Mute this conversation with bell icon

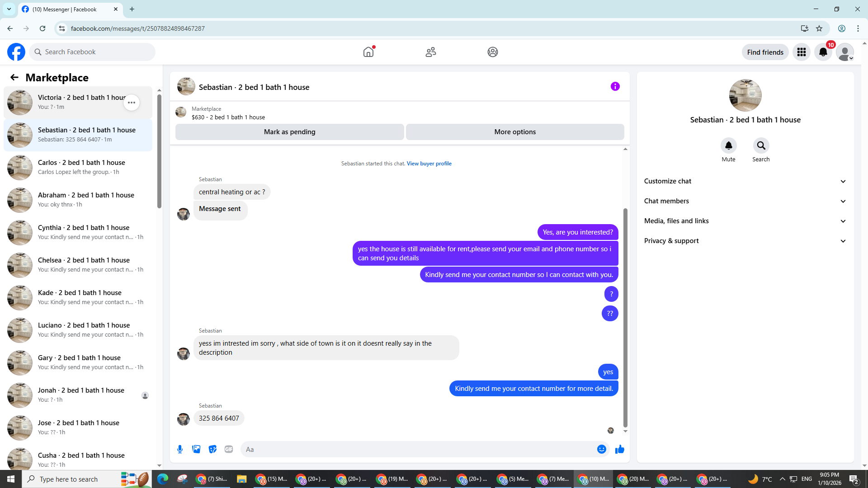(728, 145)
